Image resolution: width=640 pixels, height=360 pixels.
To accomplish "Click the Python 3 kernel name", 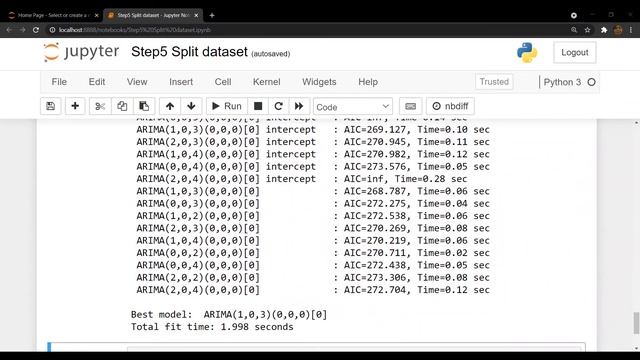I will (562, 82).
